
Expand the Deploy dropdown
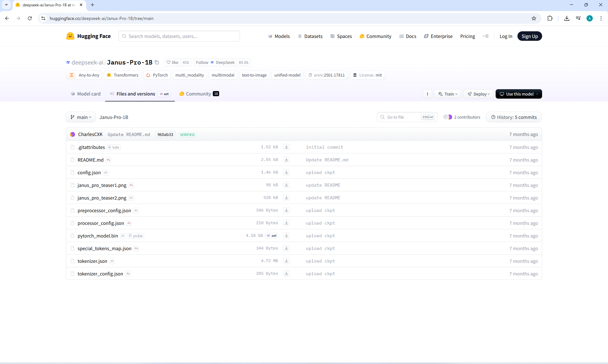tap(478, 94)
